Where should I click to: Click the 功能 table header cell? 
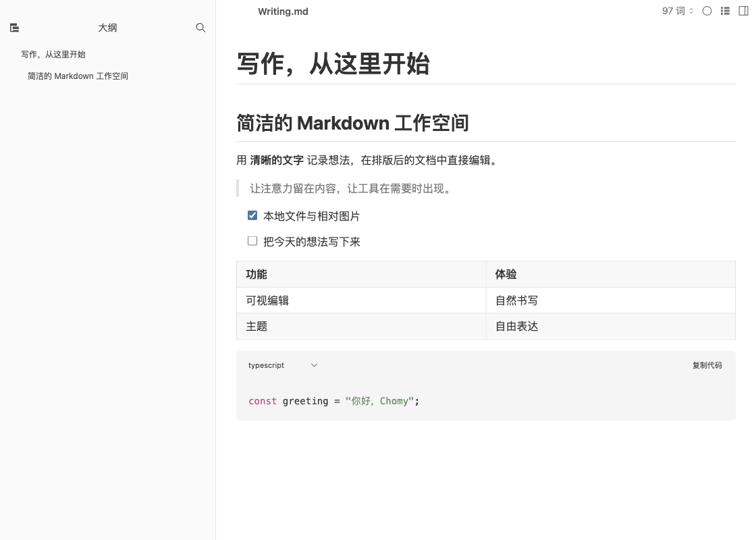click(x=361, y=274)
